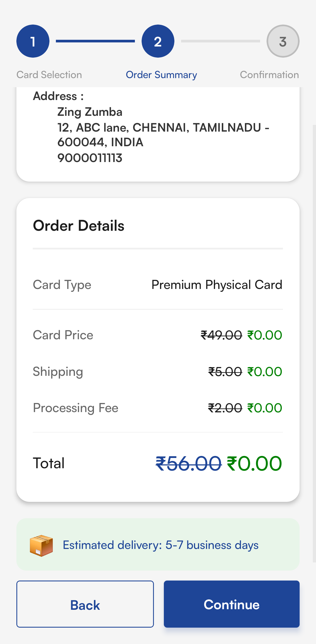
Task: Click the step 2 circle icon
Action: (158, 41)
